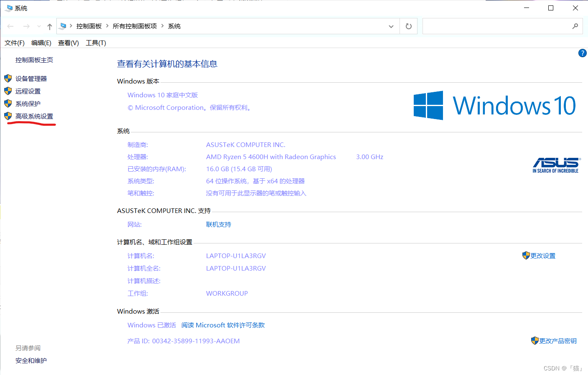Expand the address bar history dropdown

[391, 26]
